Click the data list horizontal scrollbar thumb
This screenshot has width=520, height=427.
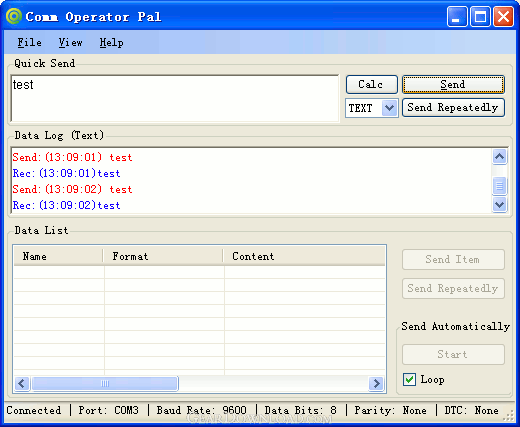105,383
